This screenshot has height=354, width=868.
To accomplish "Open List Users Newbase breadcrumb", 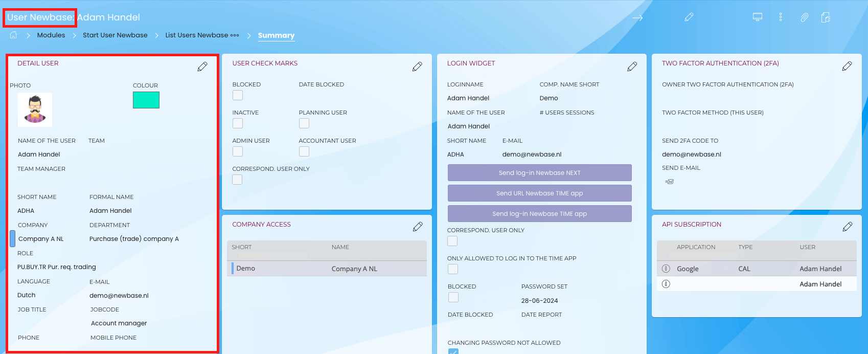I will click(197, 35).
